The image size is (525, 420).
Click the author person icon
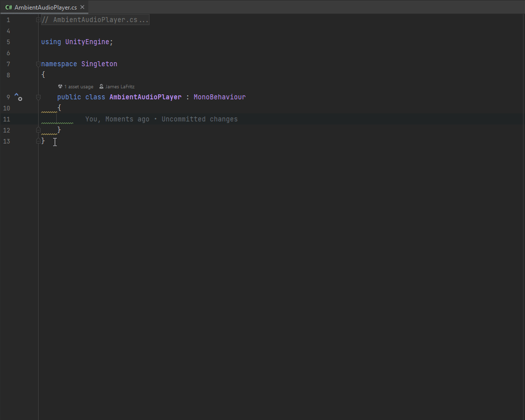pos(101,86)
